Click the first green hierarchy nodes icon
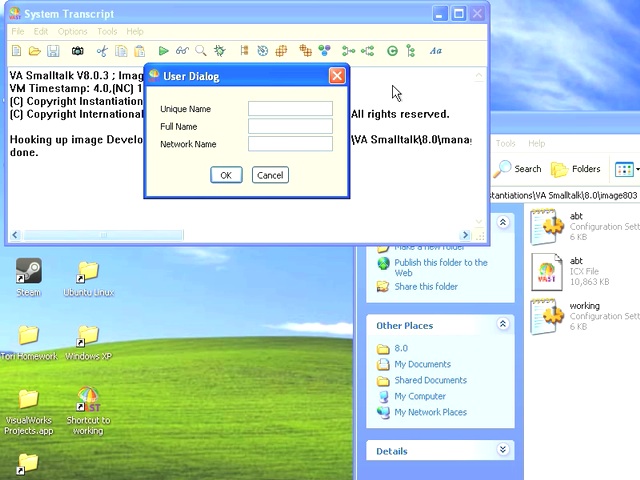The height and width of the screenshot is (480, 640). (x=348, y=51)
